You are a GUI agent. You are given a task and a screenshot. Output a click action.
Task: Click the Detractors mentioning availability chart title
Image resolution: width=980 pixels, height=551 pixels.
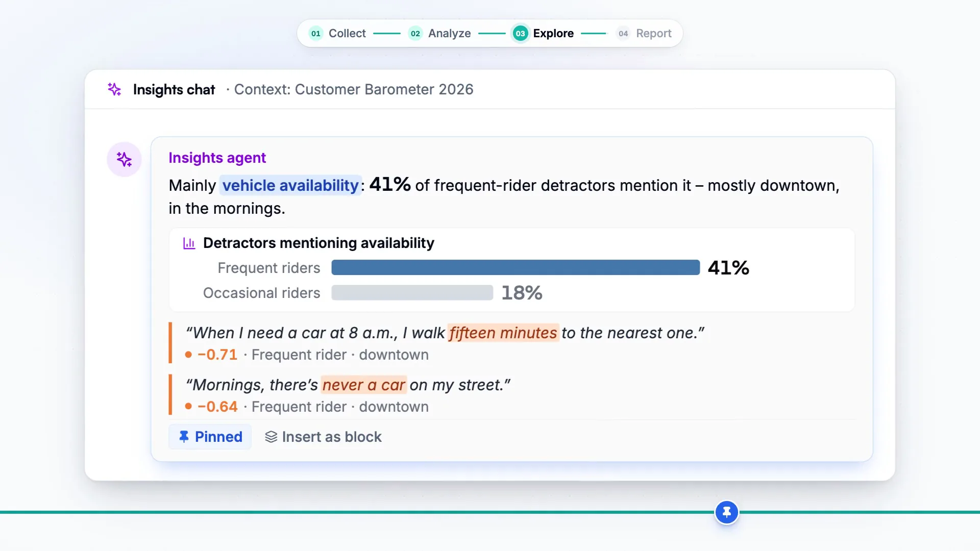319,243
